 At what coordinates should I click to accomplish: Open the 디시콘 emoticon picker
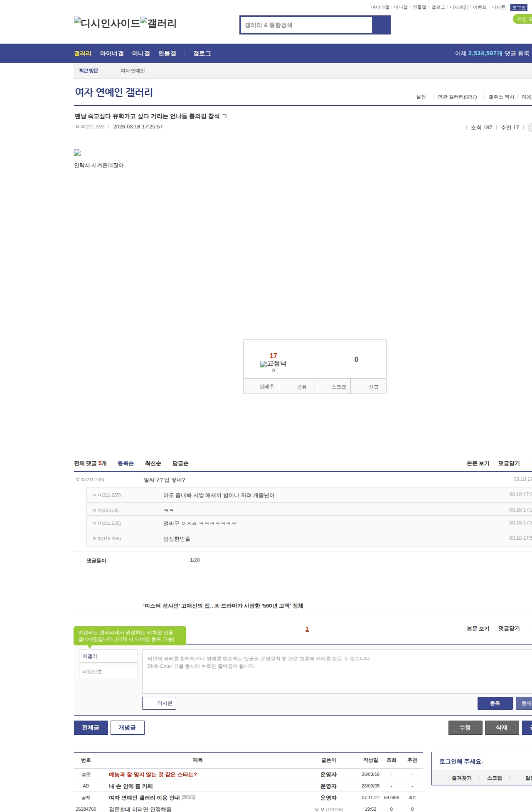159,703
